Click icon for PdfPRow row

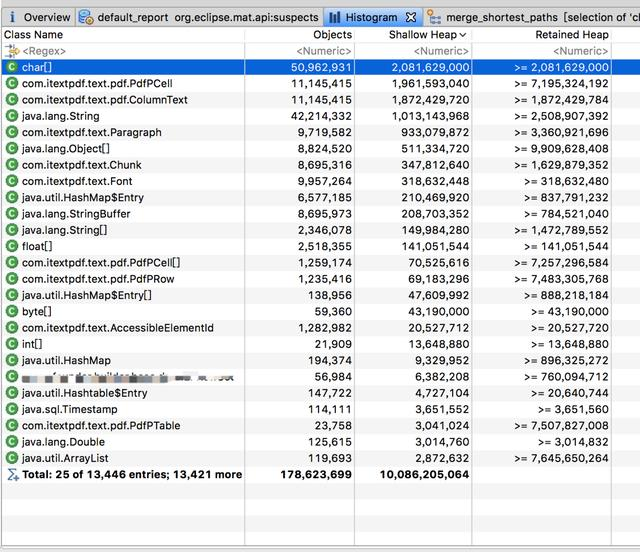12,279
